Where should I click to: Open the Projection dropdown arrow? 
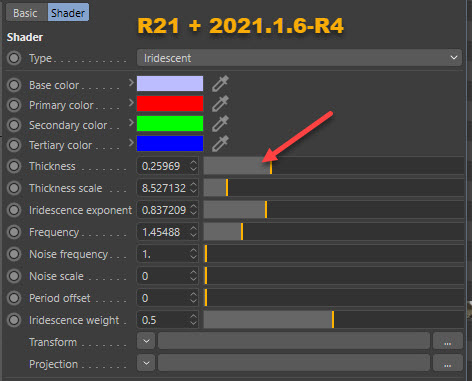(x=146, y=363)
